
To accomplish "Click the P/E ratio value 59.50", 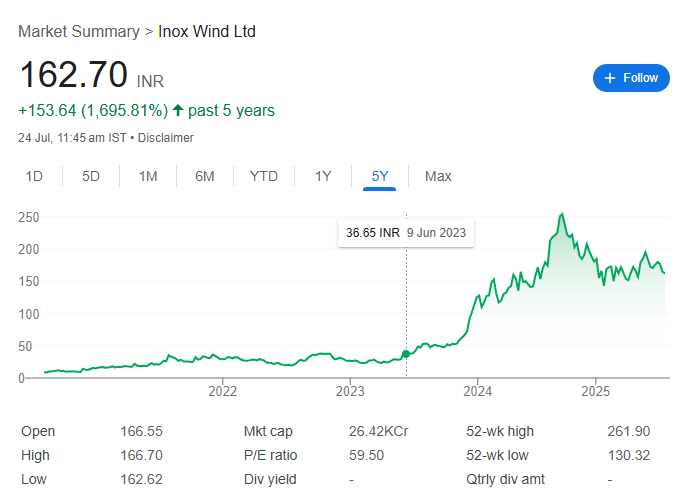I will pos(366,455).
